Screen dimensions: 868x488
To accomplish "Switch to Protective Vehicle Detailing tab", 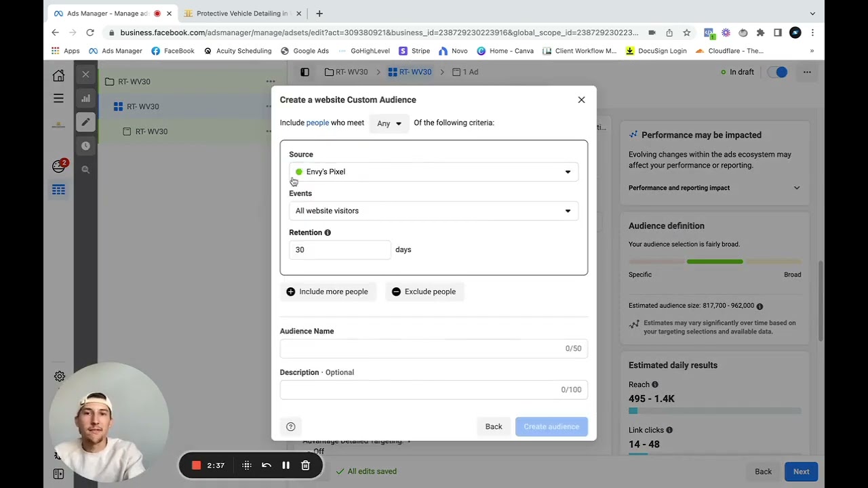I will pyautogui.click(x=241, y=14).
